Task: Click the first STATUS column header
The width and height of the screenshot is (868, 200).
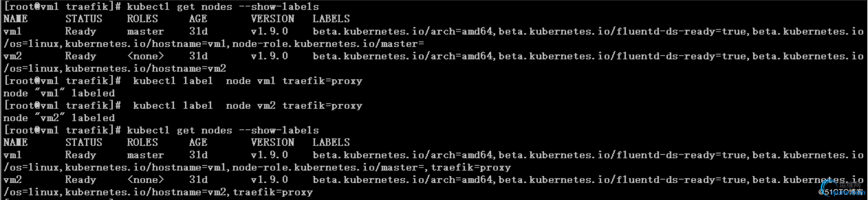Action: click(x=83, y=19)
